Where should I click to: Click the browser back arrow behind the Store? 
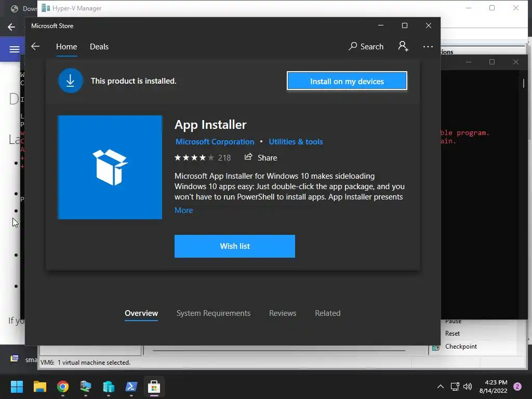pyautogui.click(x=11, y=27)
